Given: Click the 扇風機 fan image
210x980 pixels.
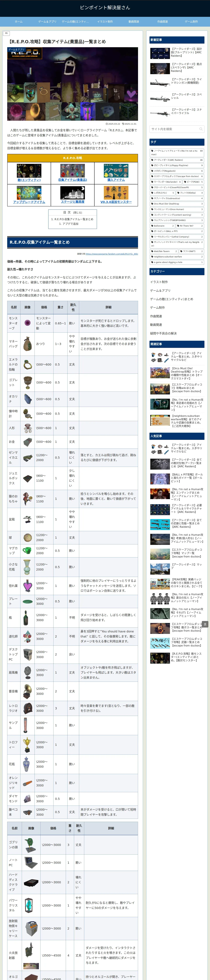Looking at the screenshot, I should point(27,672).
